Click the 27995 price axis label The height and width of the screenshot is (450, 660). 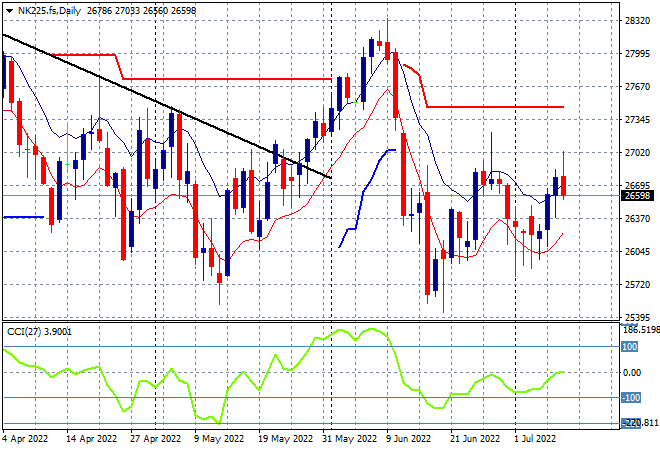click(637, 54)
